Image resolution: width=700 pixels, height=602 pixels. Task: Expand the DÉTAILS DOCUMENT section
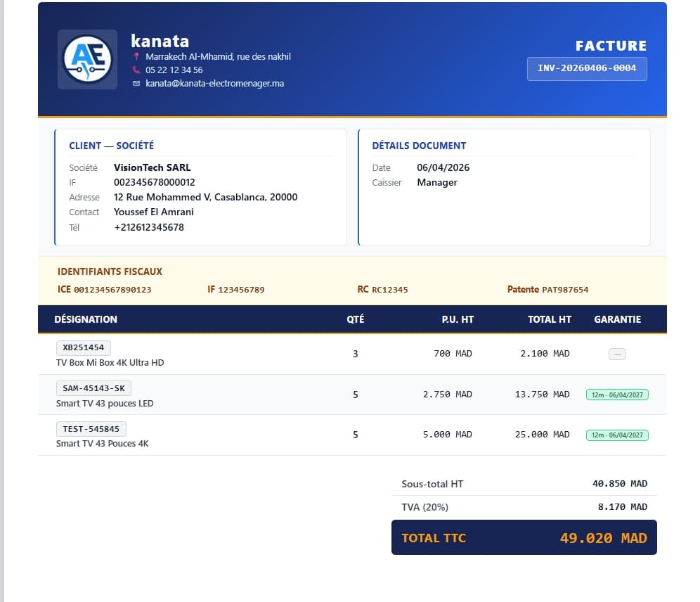click(x=419, y=146)
